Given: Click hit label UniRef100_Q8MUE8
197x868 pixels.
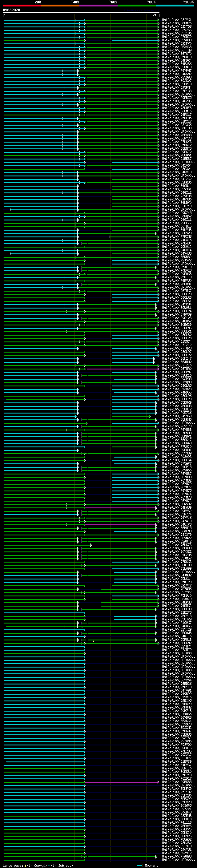Looking at the screenshot, I should click(x=177, y=108).
